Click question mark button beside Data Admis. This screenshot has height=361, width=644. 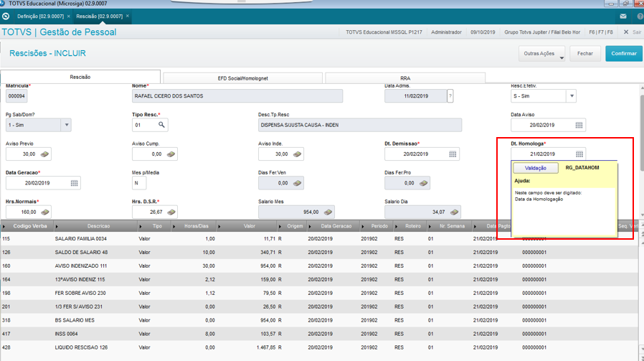[450, 95]
